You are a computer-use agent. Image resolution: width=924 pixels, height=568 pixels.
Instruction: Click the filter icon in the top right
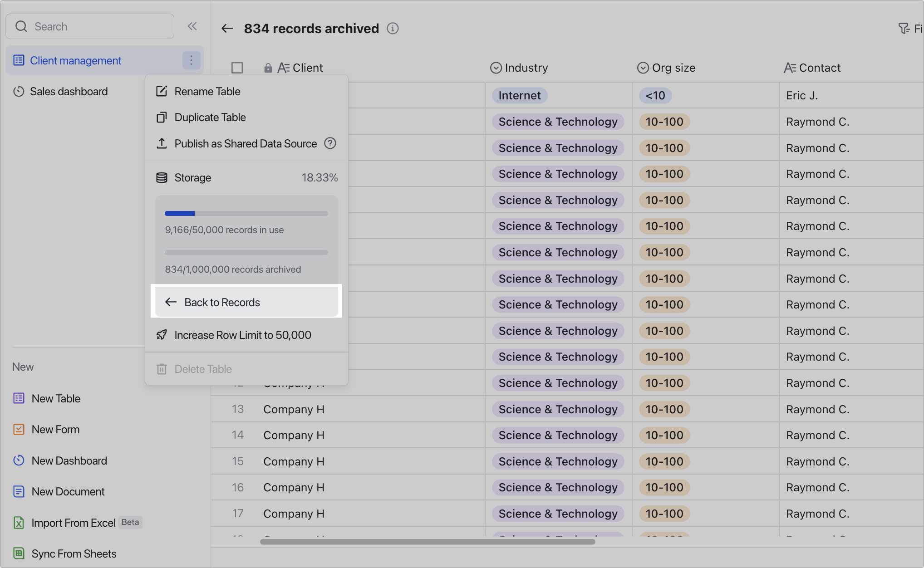click(x=903, y=28)
